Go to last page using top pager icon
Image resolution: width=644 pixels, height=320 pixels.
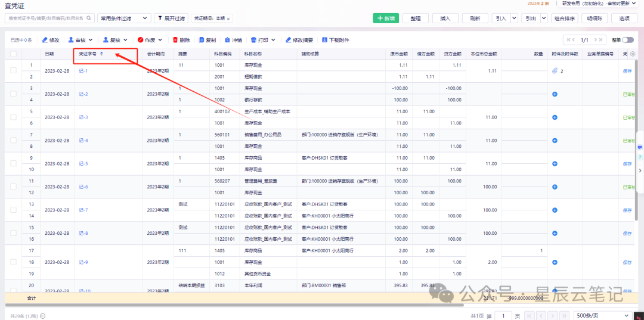point(600,40)
